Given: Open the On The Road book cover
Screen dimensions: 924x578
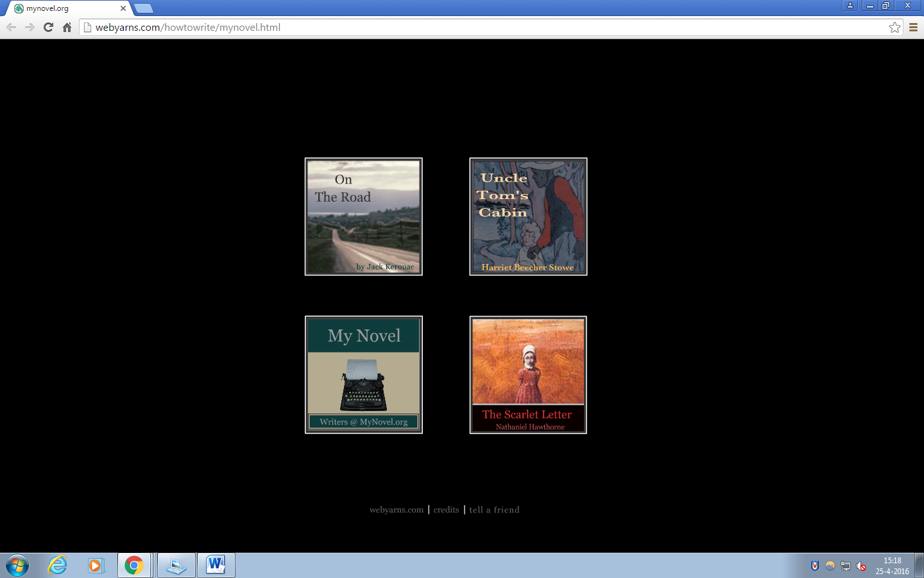Looking at the screenshot, I should click(x=363, y=216).
